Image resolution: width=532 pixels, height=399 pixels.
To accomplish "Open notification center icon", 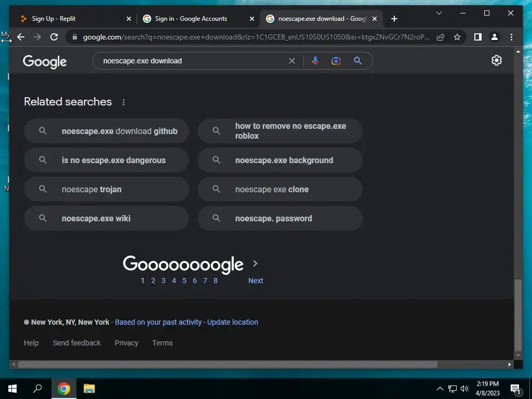I will click(515, 389).
